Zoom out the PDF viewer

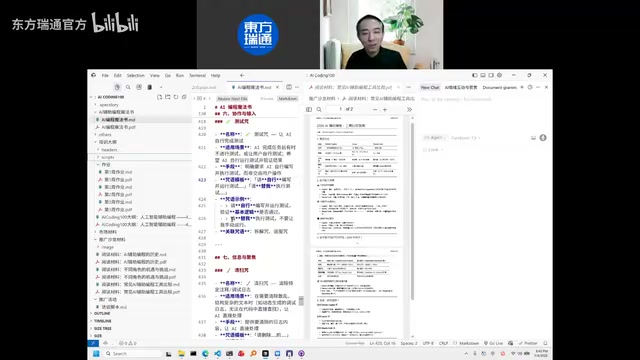(375, 109)
